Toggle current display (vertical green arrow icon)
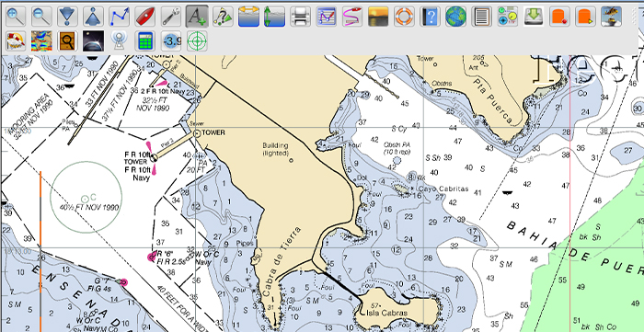Image resolution: width=644 pixels, height=332 pixels. [x=274, y=17]
